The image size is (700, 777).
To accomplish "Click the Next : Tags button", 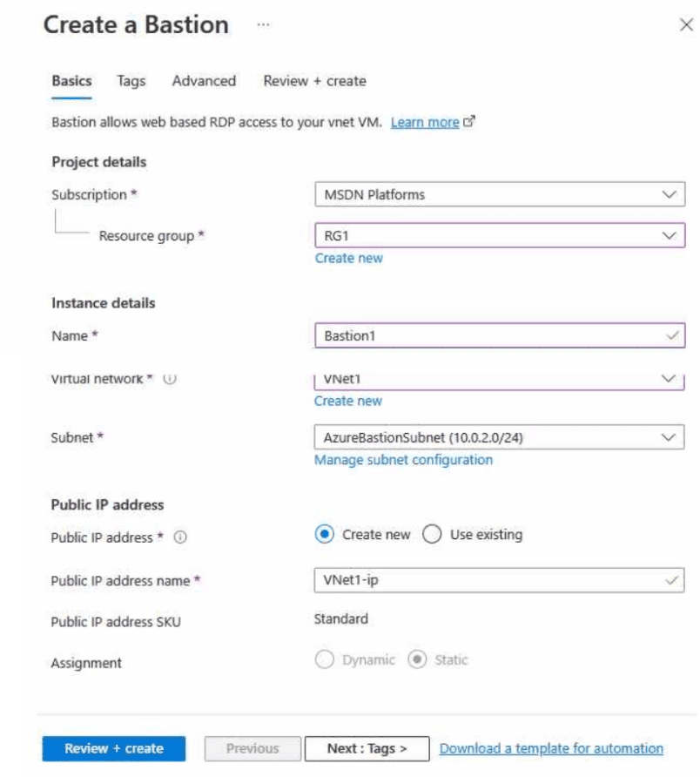I will (x=367, y=748).
